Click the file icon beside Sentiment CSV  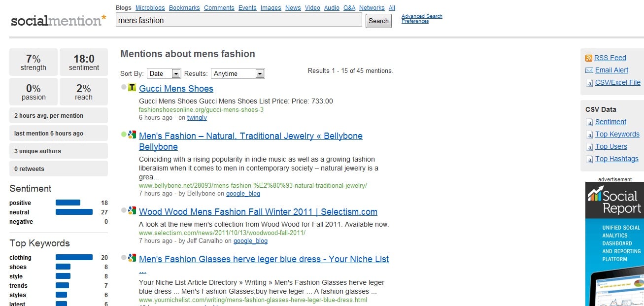pos(589,122)
